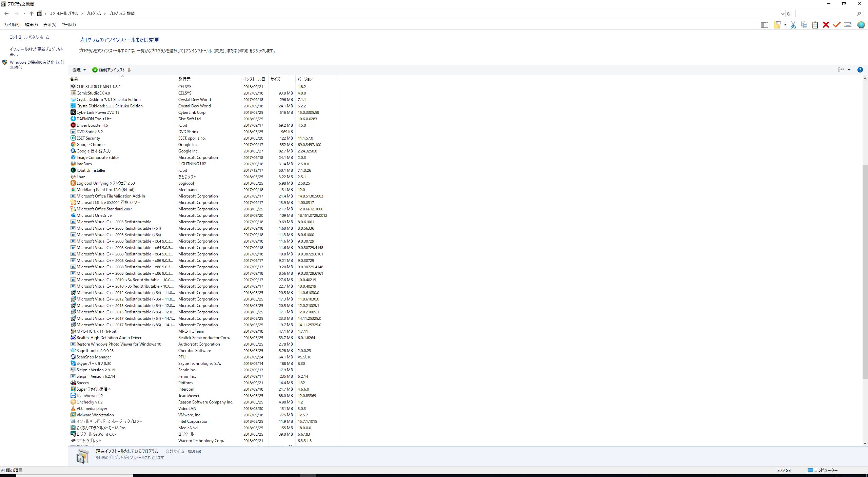Click the blue help question mark icon
The image size is (868, 477).
pos(860,70)
